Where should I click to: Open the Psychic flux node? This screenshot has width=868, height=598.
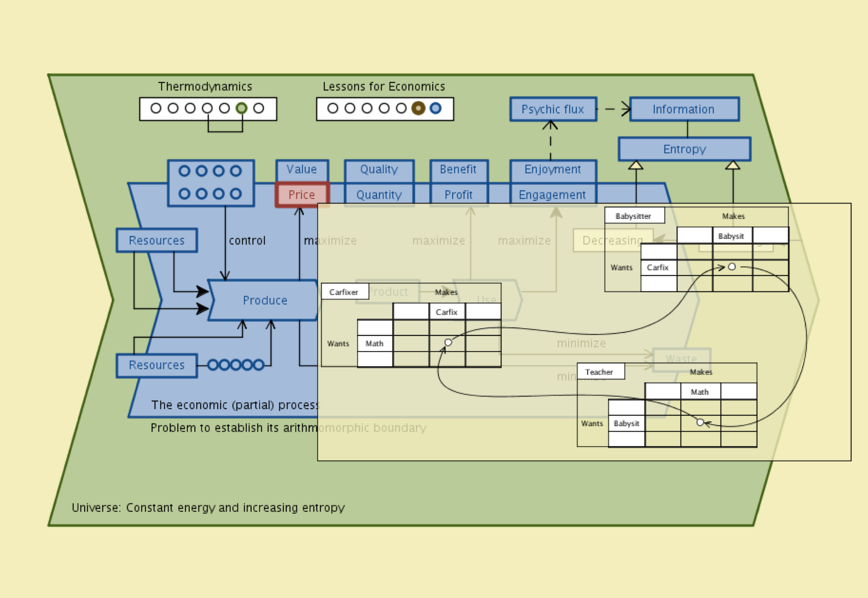pos(553,109)
